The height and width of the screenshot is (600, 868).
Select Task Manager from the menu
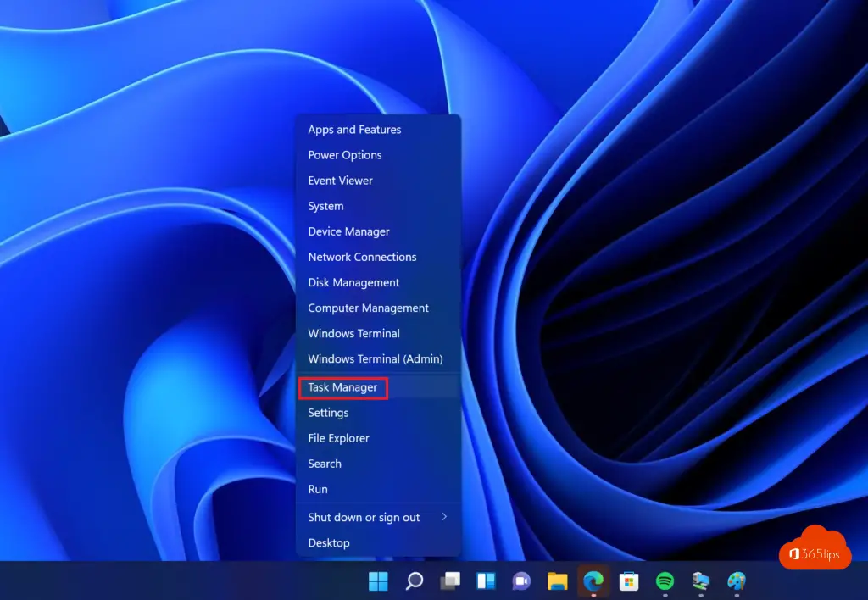pos(343,387)
